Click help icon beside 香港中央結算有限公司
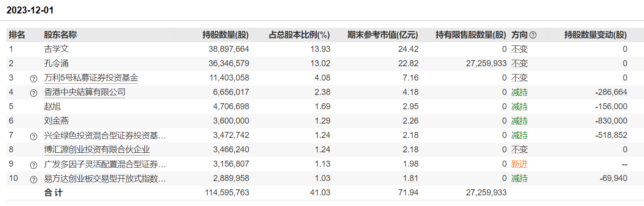The image size is (644, 206). pyautogui.click(x=33, y=93)
